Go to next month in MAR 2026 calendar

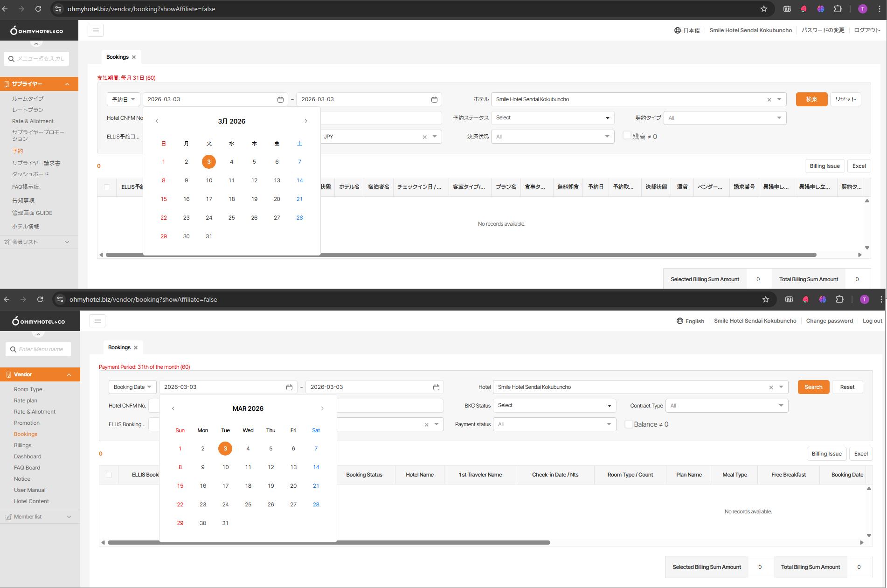pyautogui.click(x=322, y=408)
